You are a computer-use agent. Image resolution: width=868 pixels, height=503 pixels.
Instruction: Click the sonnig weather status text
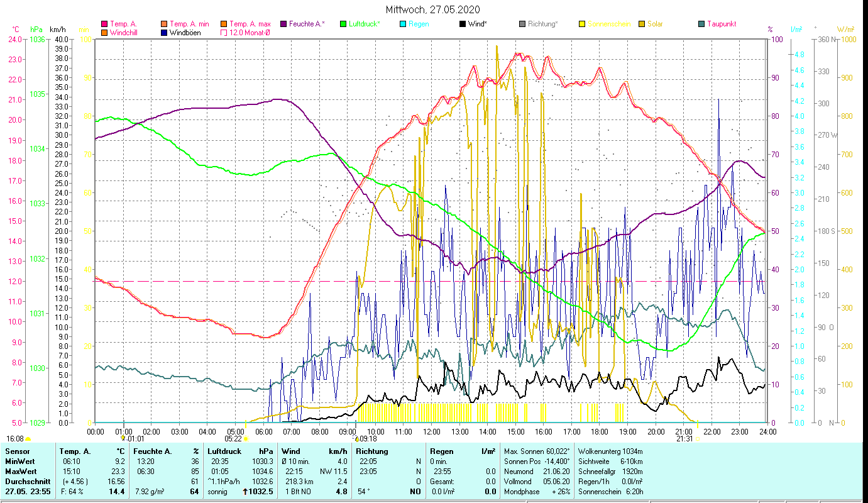[219, 491]
